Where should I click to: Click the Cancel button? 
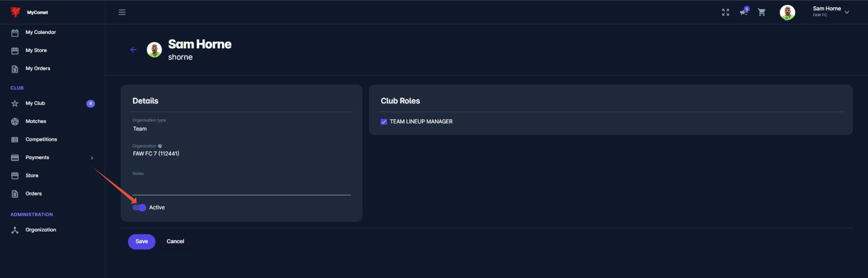[x=175, y=242]
